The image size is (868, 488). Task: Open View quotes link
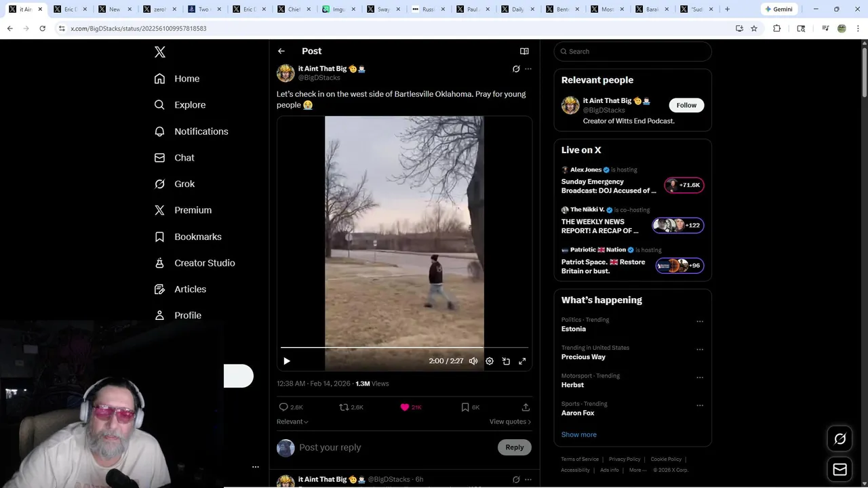(510, 422)
